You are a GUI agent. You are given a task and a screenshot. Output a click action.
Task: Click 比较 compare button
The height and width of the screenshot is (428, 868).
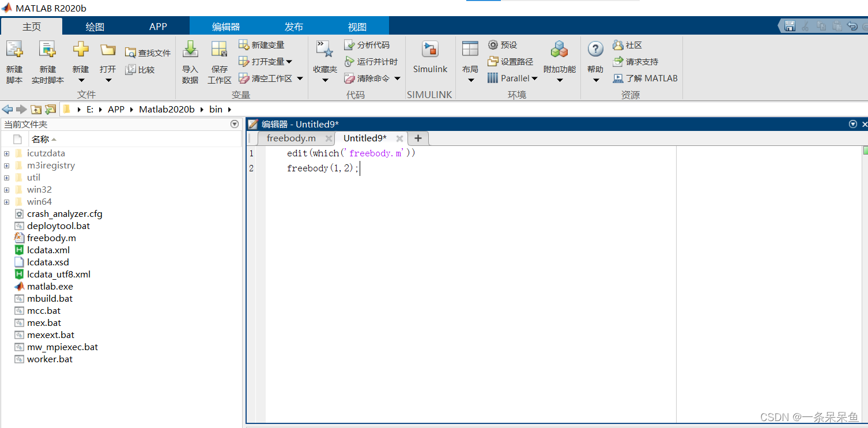pyautogui.click(x=140, y=70)
